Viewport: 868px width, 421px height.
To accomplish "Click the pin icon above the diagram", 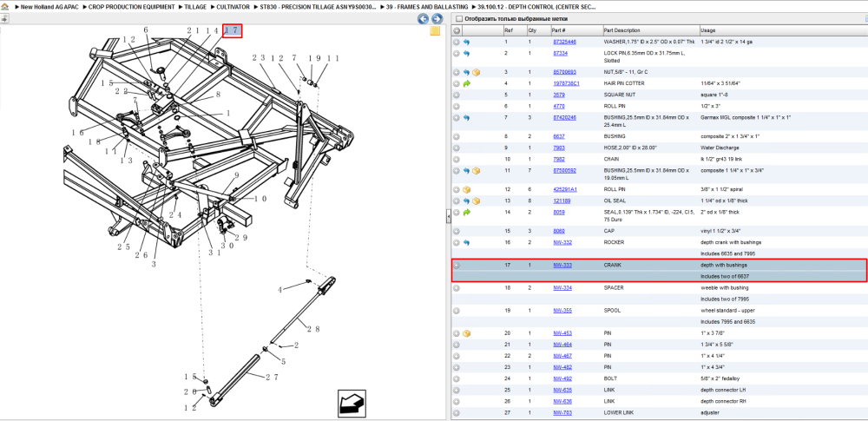I will [x=3, y=18].
